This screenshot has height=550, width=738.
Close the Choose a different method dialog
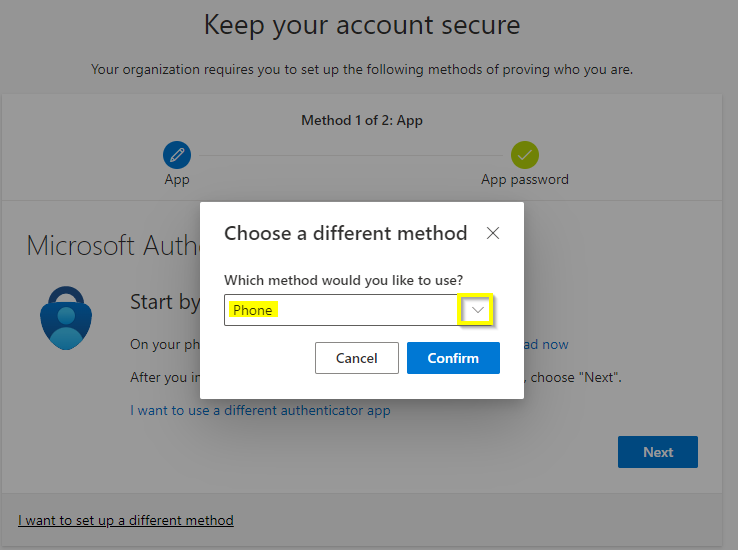[492, 233]
